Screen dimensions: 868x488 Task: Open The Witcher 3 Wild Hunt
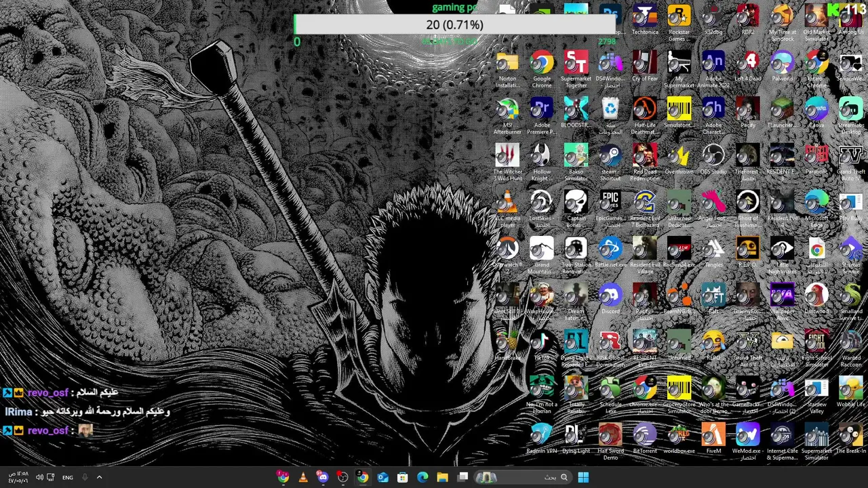[x=507, y=163]
